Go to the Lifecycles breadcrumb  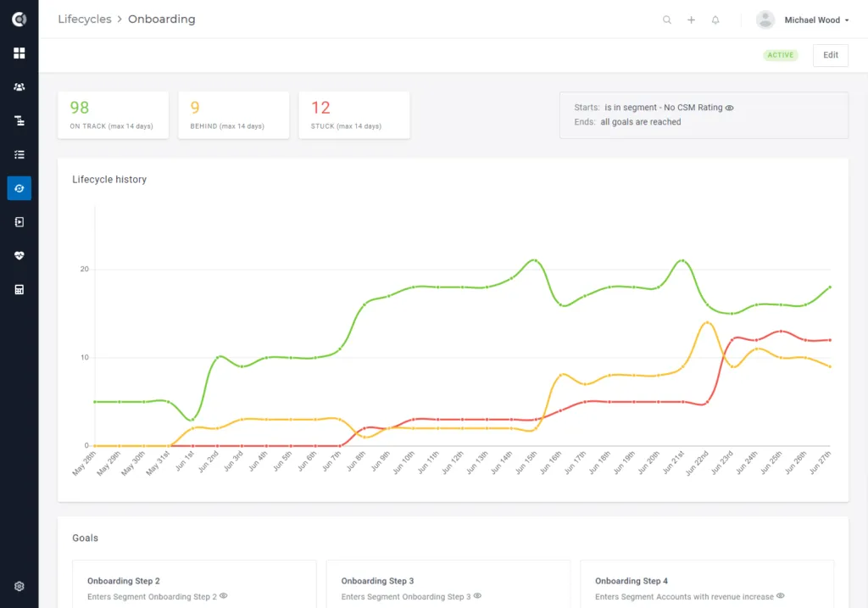85,20
